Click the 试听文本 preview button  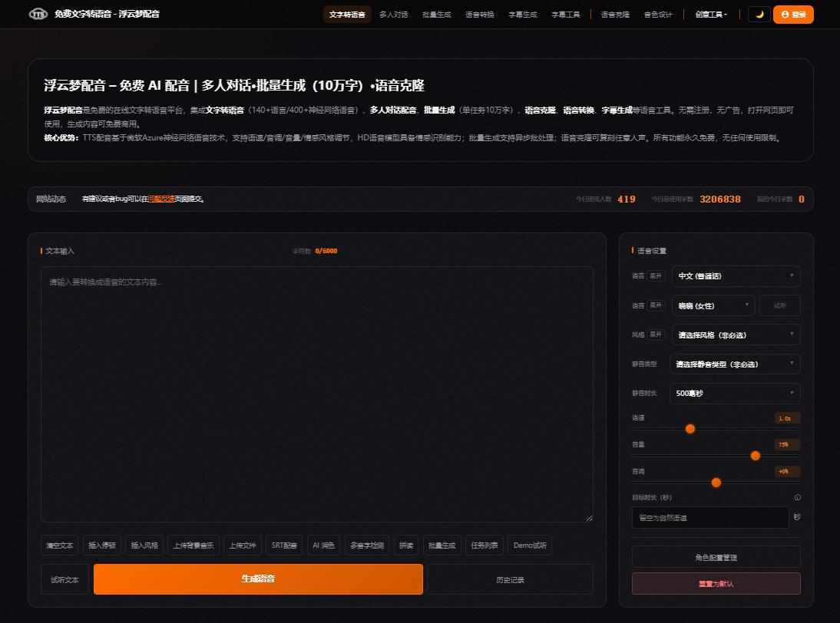pos(64,579)
